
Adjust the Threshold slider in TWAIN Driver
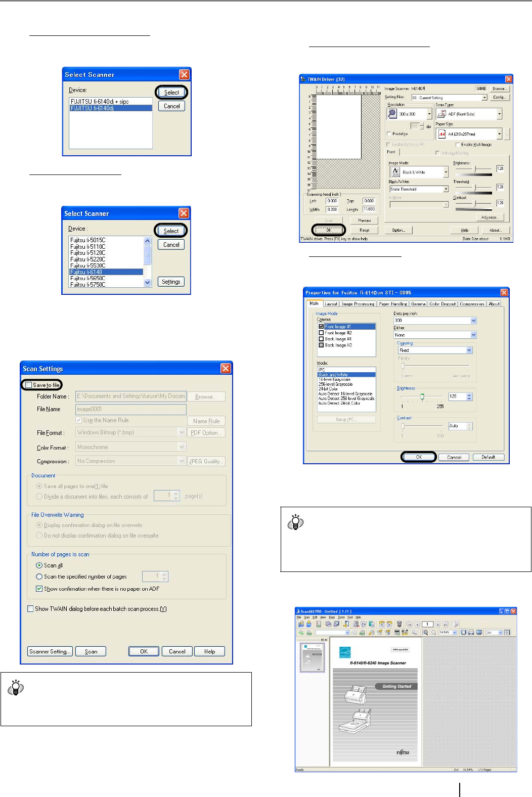[474, 188]
